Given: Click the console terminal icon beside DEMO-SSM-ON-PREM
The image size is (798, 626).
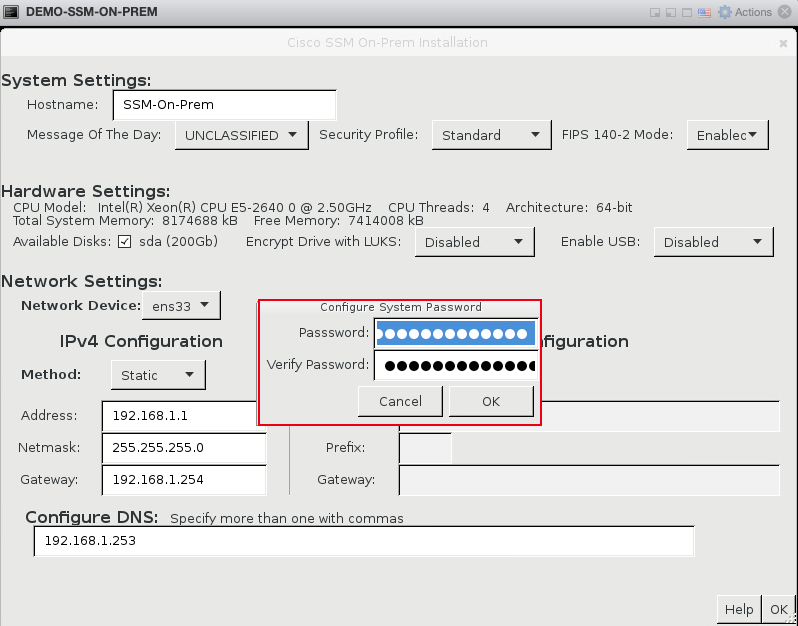Looking at the screenshot, I should (11, 12).
